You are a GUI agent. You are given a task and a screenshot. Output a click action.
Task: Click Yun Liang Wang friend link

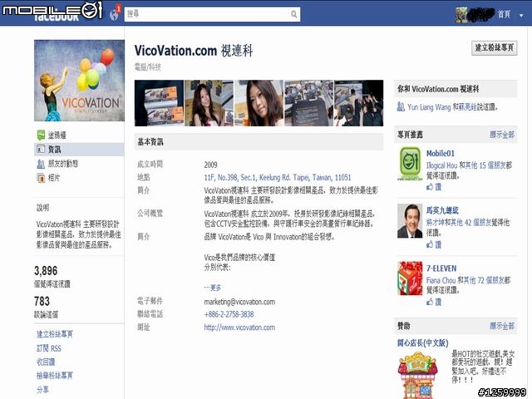click(429, 107)
